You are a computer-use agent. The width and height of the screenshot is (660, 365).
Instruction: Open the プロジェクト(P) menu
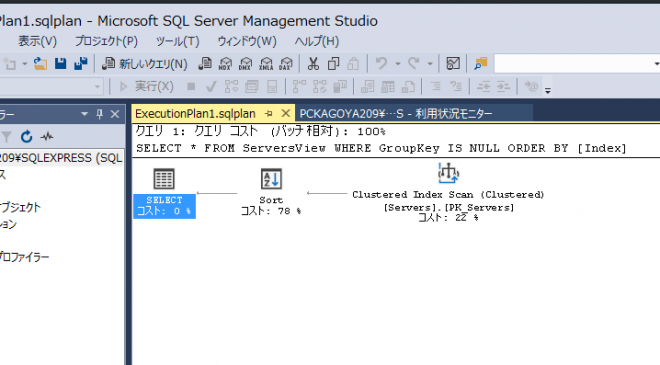pyautogui.click(x=106, y=41)
